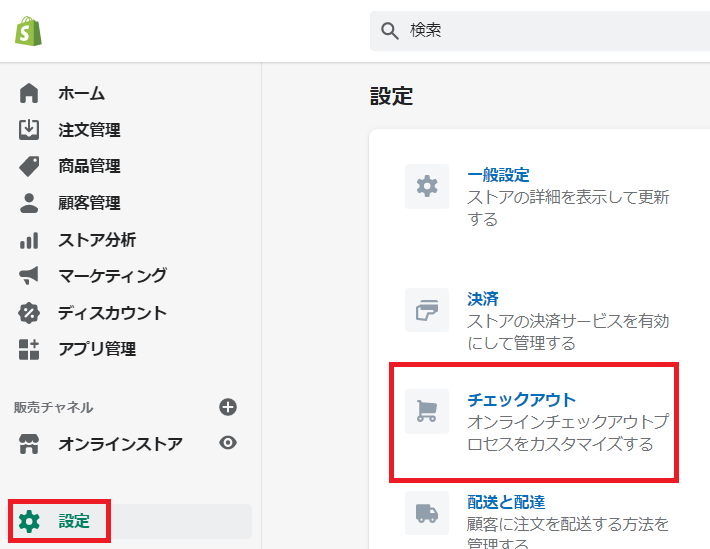The height and width of the screenshot is (549, 710).
Task: Click the search magnifier icon
Action: click(x=389, y=31)
